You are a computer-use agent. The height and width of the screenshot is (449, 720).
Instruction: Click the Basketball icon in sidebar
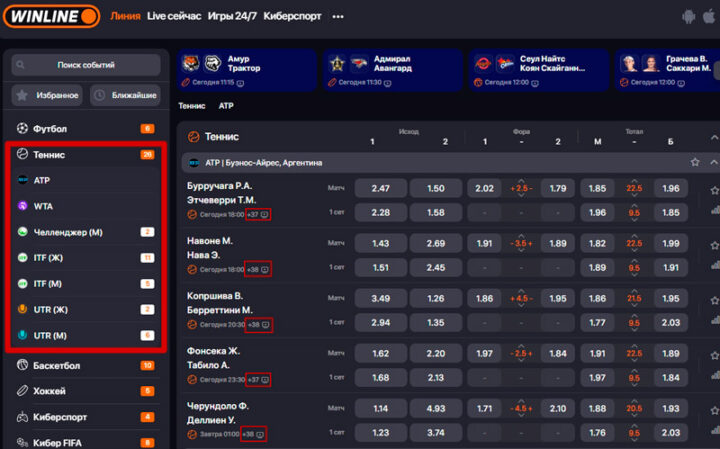point(23,365)
